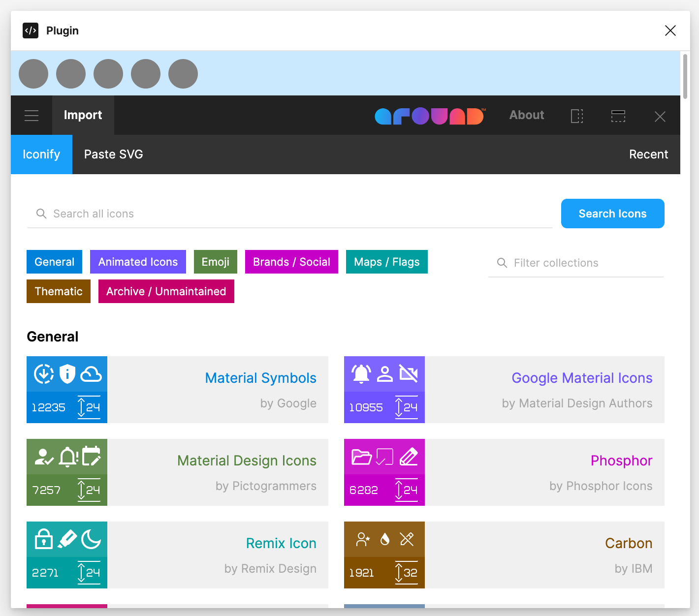Screen dimensions: 699x616
Task: Filter by Maps / Flags category
Action: [387, 262]
